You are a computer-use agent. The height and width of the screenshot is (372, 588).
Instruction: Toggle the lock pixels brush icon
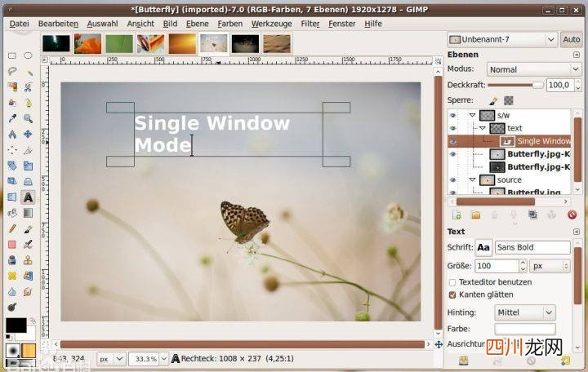click(493, 101)
